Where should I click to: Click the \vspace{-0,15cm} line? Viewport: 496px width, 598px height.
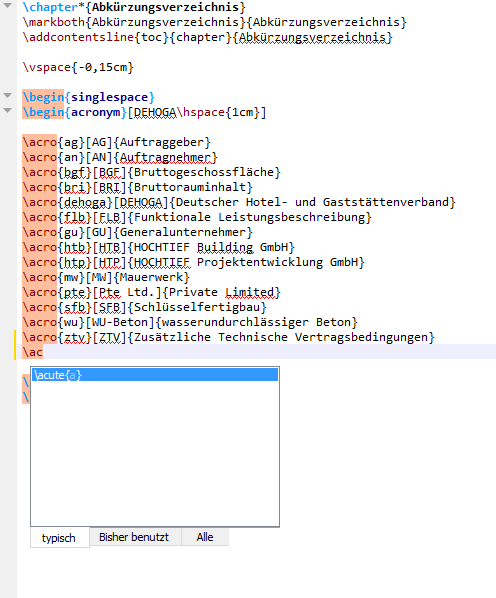click(x=78, y=68)
